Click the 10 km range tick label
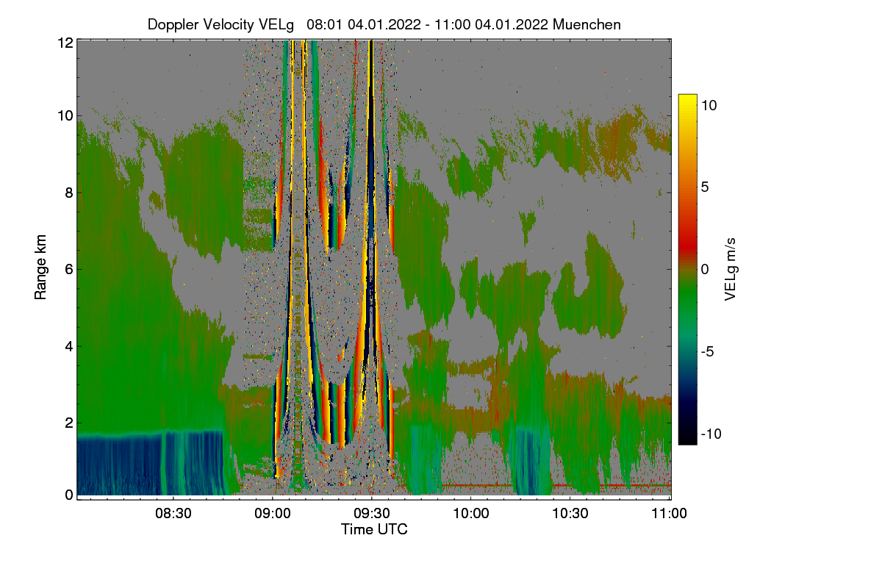 click(x=65, y=116)
